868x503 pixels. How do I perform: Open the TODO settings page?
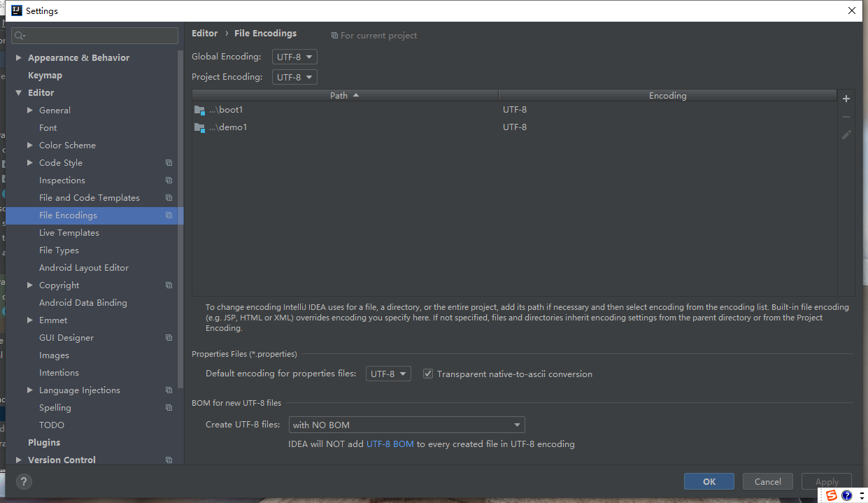[x=52, y=425]
